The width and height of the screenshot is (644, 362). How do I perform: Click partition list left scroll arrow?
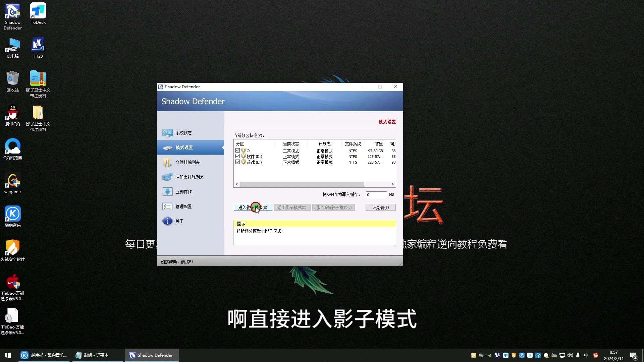tap(237, 184)
